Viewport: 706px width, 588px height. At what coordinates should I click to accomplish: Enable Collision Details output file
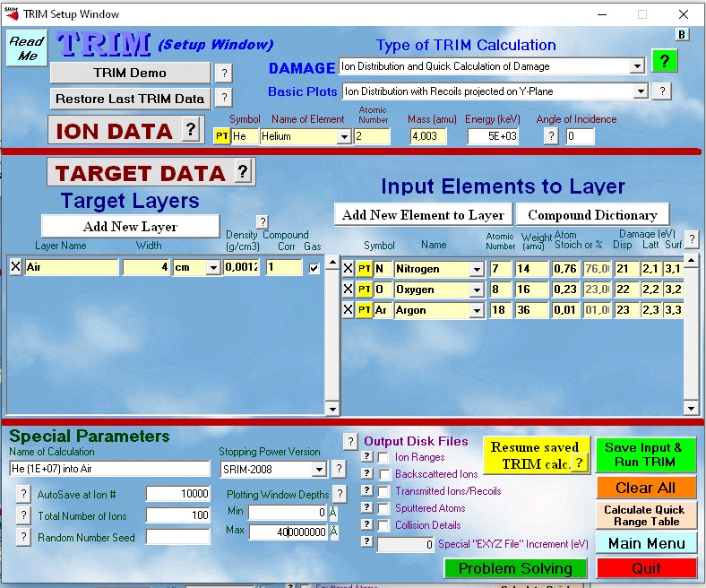tap(383, 525)
